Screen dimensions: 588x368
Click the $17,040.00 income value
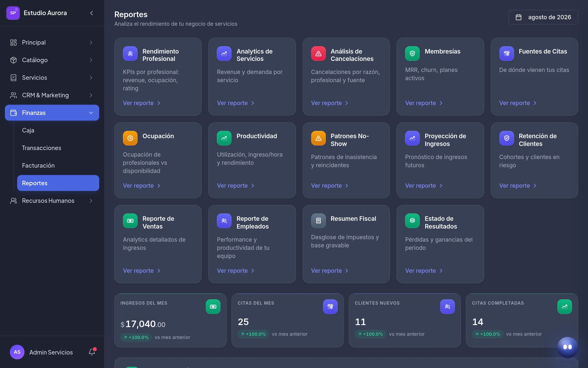(143, 324)
